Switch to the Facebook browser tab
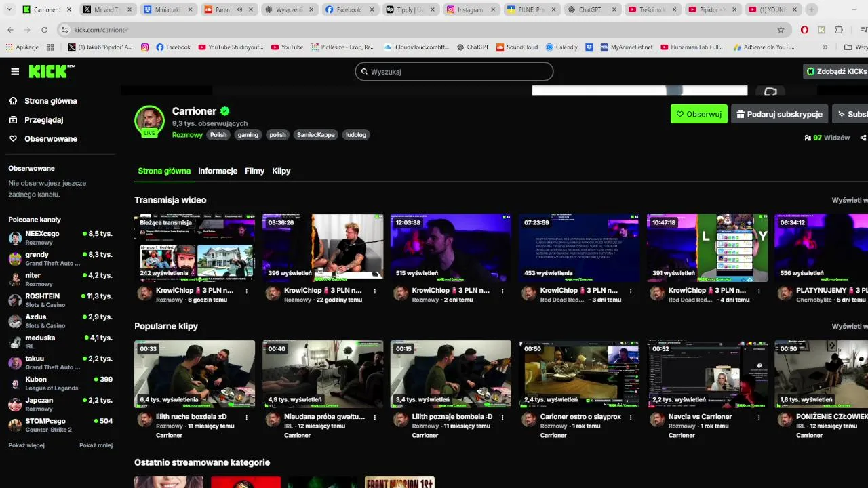Viewport: 868px width, 488px height. 349,9
